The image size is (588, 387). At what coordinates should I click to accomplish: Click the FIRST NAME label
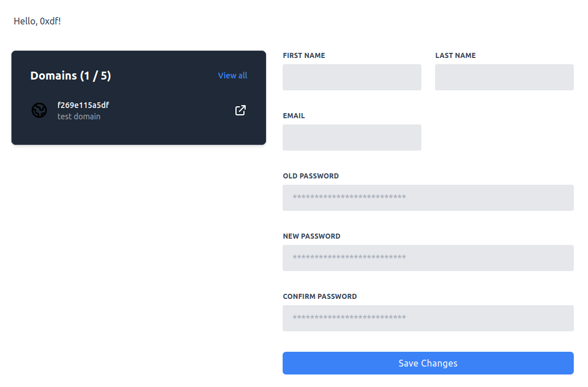coord(304,56)
